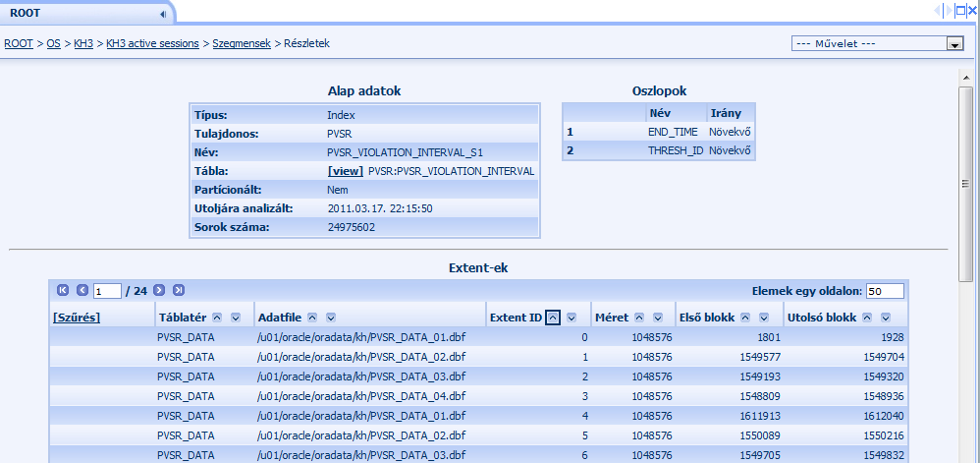This screenshot has width=980, height=463.
Task: Sort Extent ID column ascending
Action: (554, 318)
